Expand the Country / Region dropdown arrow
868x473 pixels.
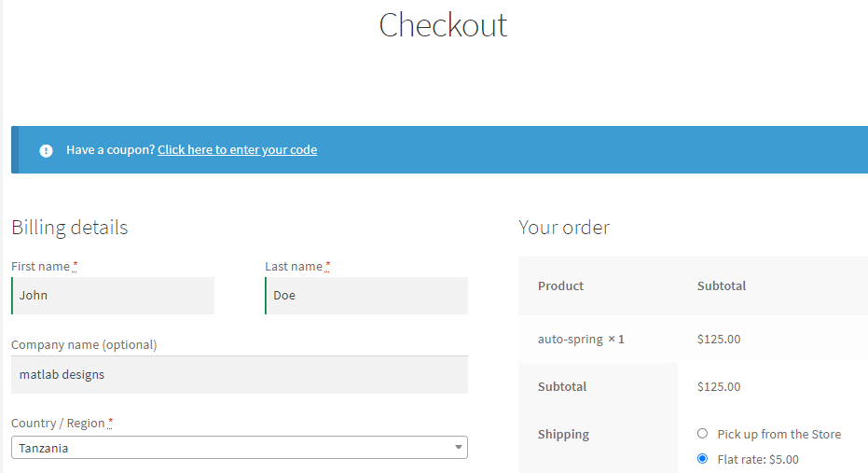[x=459, y=447]
